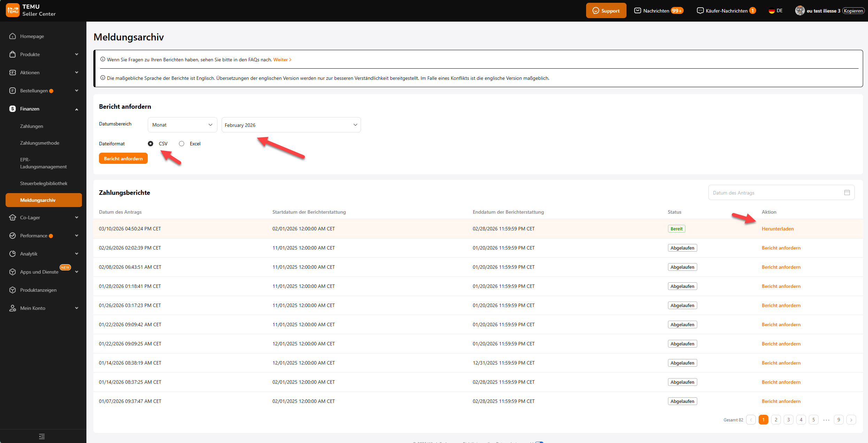
Task: Click the TEMU Seller Center logo
Action: point(13,10)
